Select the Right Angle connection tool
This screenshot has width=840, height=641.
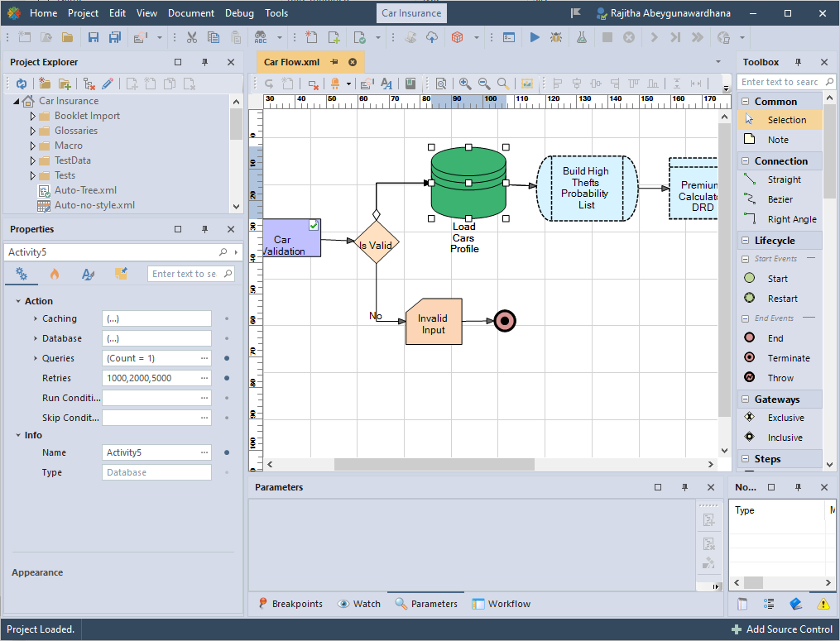(780, 219)
